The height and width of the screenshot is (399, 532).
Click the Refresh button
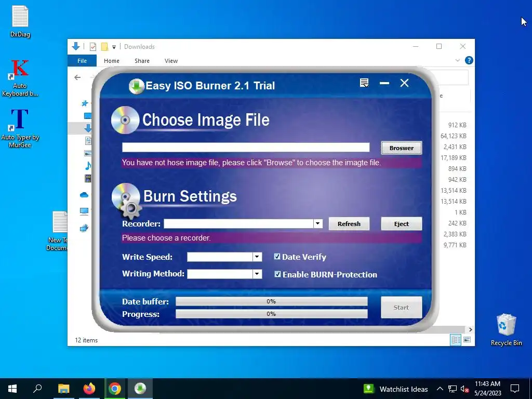pos(349,223)
